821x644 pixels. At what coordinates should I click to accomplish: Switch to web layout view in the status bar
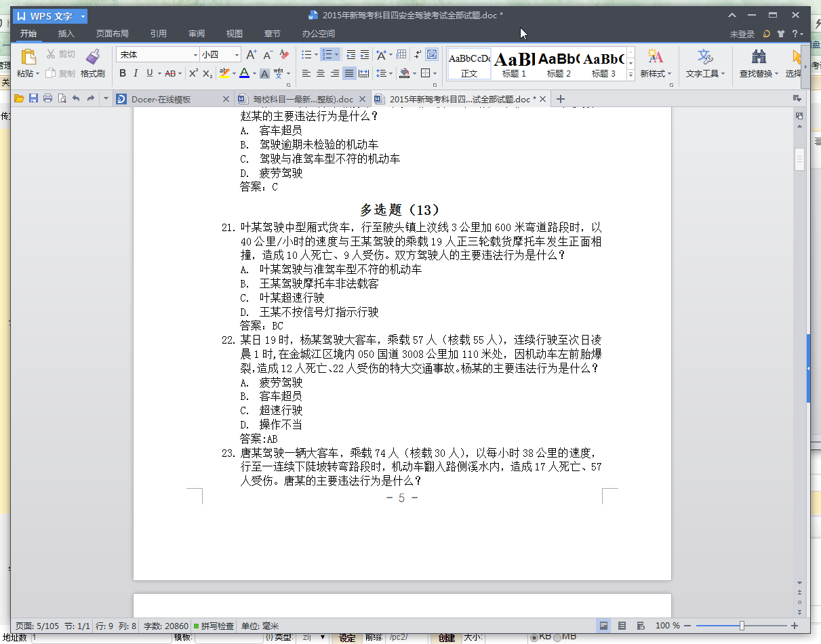641,626
